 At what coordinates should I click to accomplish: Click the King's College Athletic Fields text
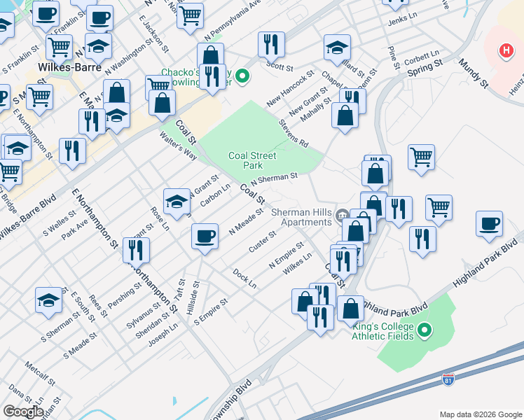(382, 331)
